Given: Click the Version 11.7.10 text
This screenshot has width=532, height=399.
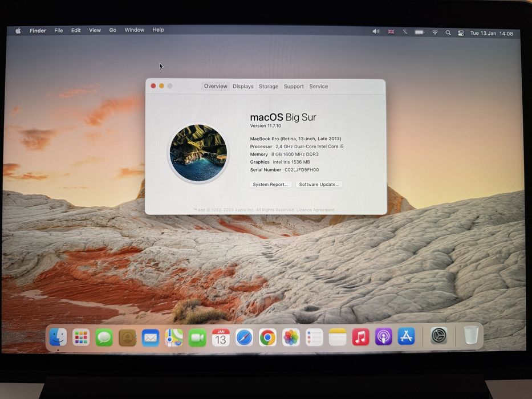Looking at the screenshot, I should tap(265, 125).
